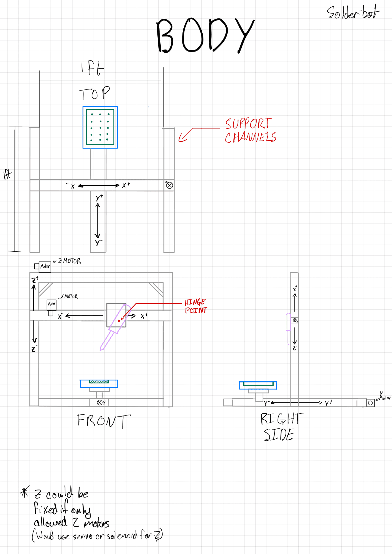Viewport: 392px width, 554px height.
Task: Click the Y Motor label in right side view
Action: 385,396
